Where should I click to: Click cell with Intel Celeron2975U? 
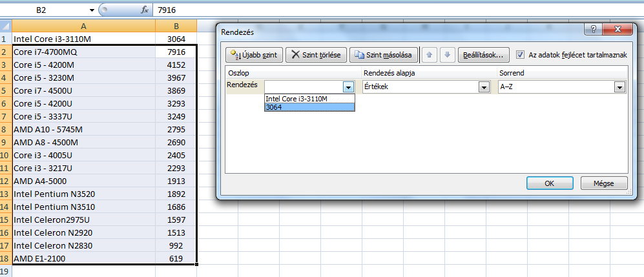coord(84,220)
